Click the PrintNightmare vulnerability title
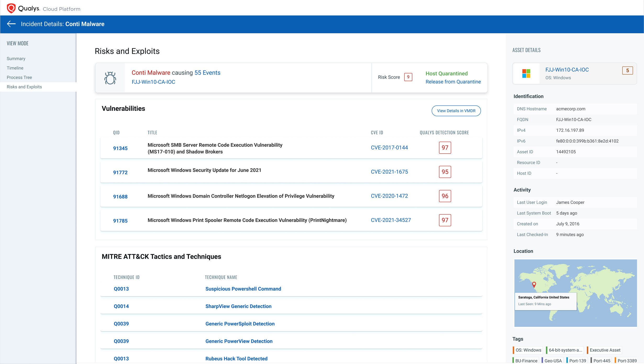The image size is (644, 364). click(247, 220)
